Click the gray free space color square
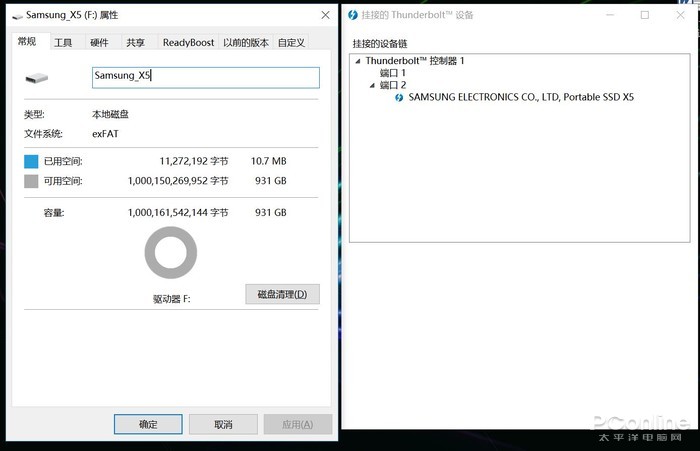This screenshot has width=700, height=451. [x=31, y=181]
